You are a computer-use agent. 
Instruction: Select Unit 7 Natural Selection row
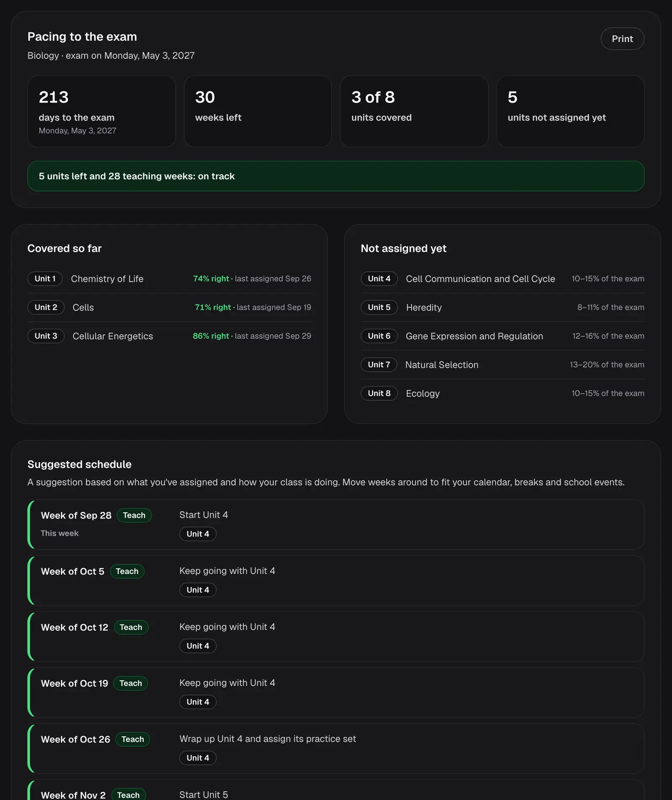point(502,365)
